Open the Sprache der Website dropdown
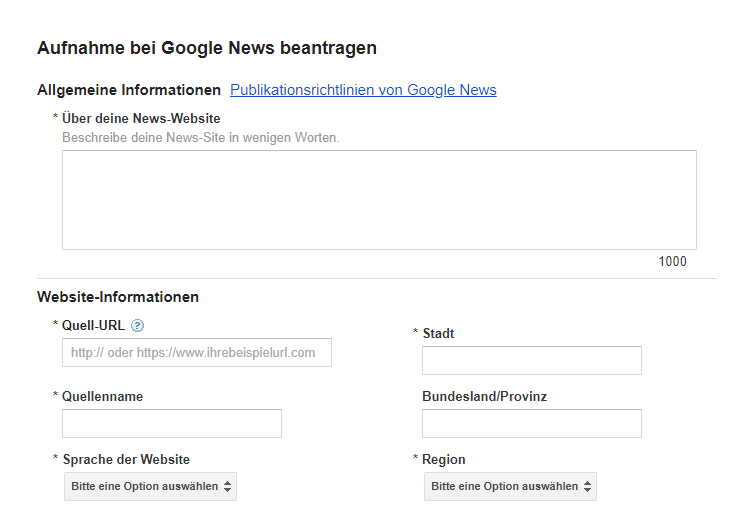 click(x=150, y=487)
